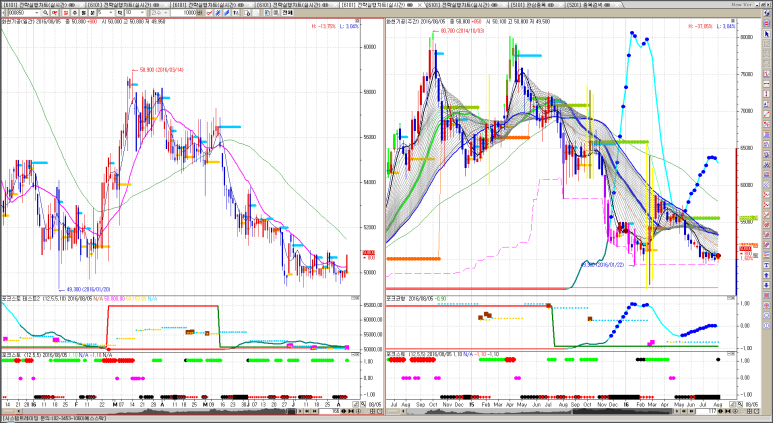This screenshot has width=773, height=423.
Task: Click the 49,380 (2016/01/20) low label
Action: (88, 289)
